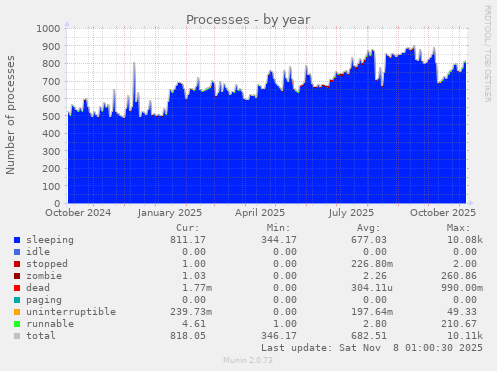Viewport: 497px width, 371px height.
Task: Click runnable average value 2.80
Action: click(x=375, y=324)
